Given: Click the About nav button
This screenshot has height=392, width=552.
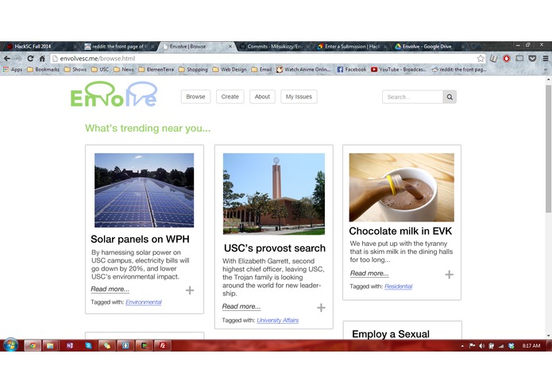Looking at the screenshot, I should pos(262,97).
